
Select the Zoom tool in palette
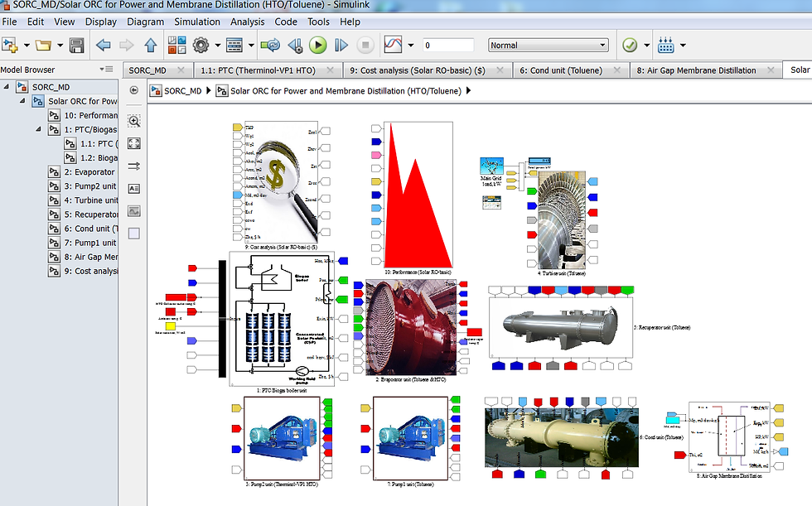(x=134, y=121)
